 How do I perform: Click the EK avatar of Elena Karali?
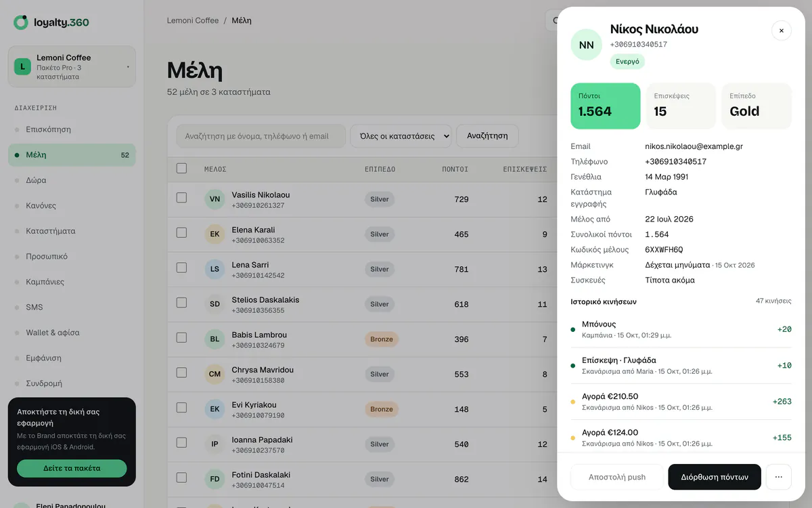point(215,234)
